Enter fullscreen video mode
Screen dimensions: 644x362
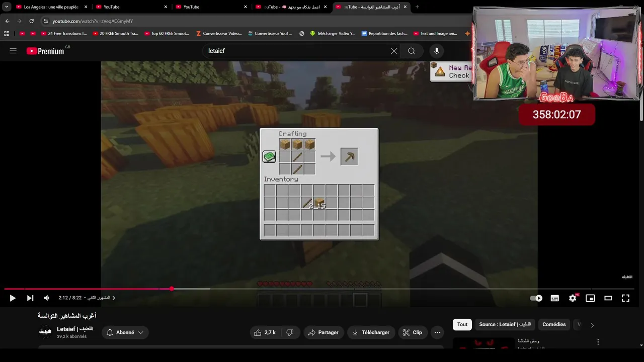(x=625, y=298)
